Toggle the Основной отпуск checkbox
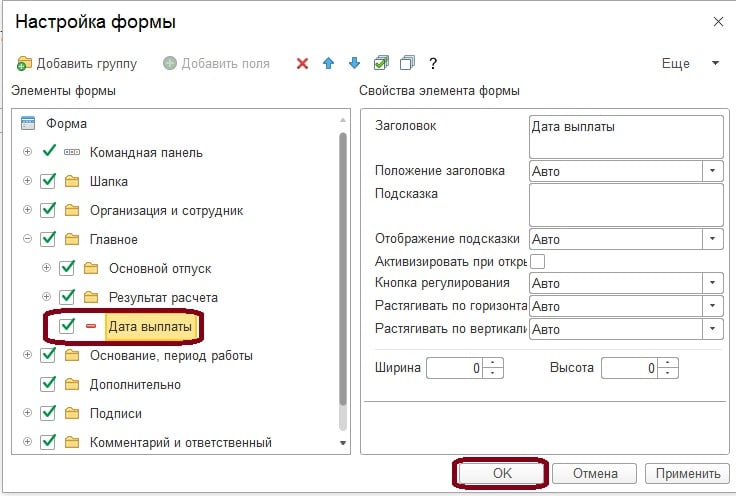Image resolution: width=736 pixels, height=496 pixels. point(67,268)
